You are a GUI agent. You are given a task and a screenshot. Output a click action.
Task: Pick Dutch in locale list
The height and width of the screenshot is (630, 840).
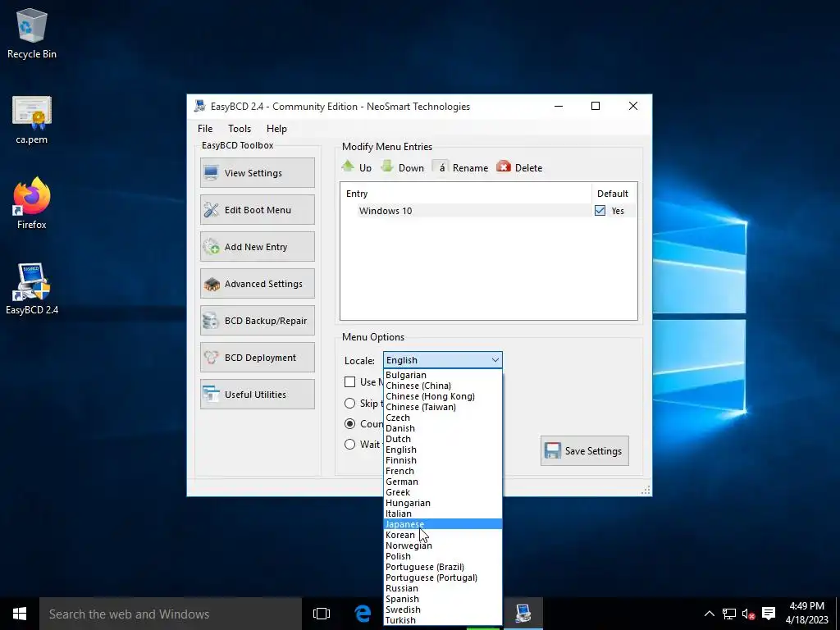[x=443, y=439]
